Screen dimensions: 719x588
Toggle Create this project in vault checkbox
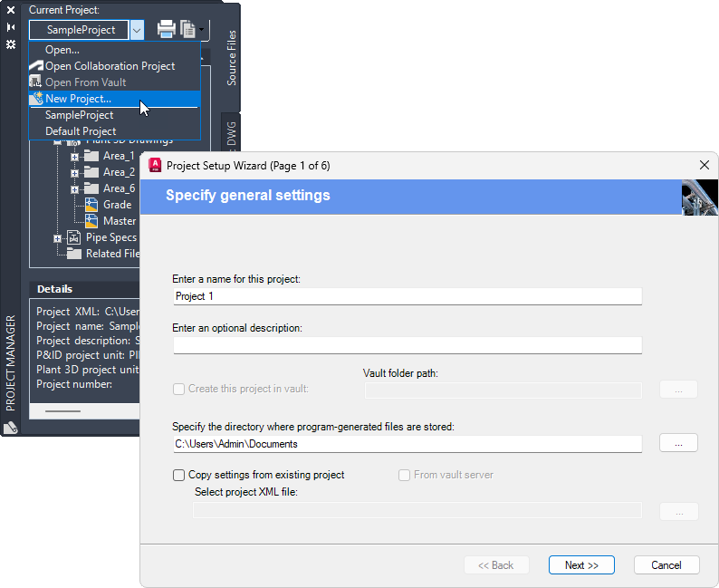pyautogui.click(x=178, y=389)
